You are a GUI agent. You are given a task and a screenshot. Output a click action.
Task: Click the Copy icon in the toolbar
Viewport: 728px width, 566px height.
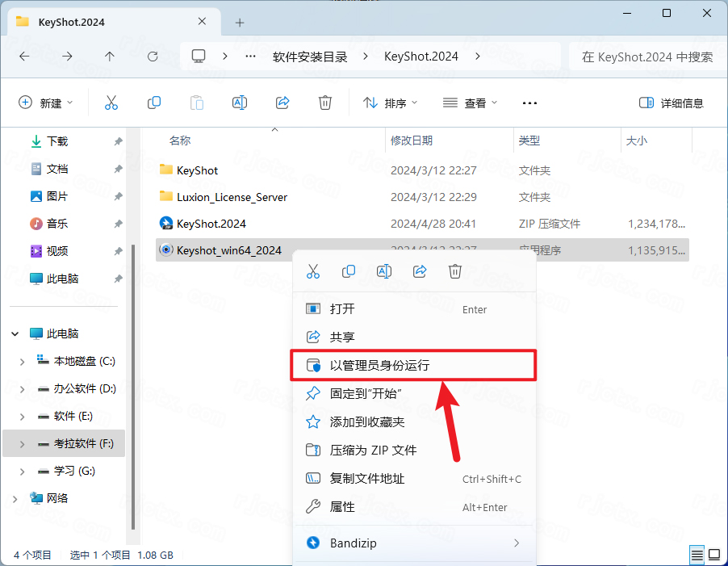(x=153, y=103)
